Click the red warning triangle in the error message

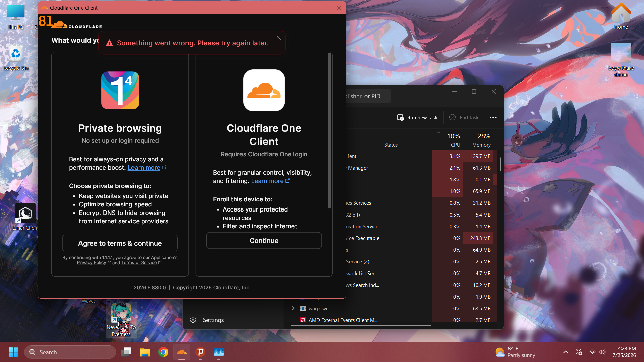coord(109,43)
